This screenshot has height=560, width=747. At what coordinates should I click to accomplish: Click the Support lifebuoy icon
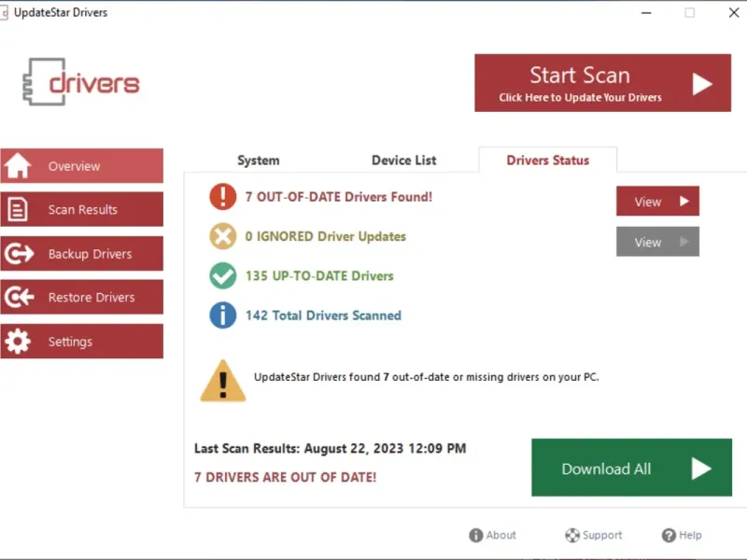coord(572,535)
